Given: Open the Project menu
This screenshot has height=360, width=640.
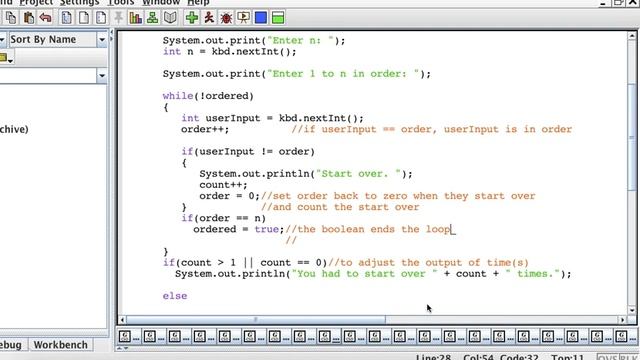Looking at the screenshot, I should (36, 2).
